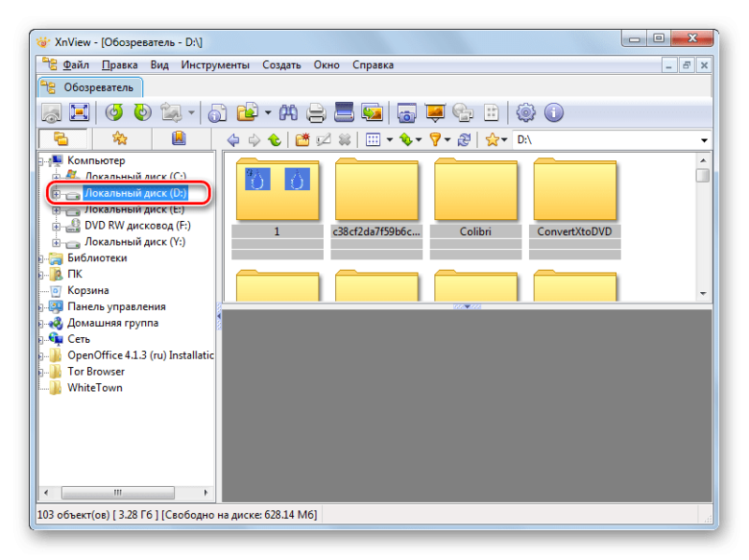This screenshot has height=560, width=749.
Task: Select Панель управления in the tree
Action: click(x=116, y=307)
